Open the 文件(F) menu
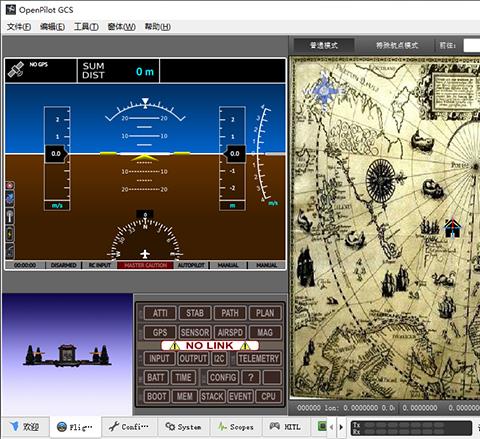480x439 pixels. (19, 27)
